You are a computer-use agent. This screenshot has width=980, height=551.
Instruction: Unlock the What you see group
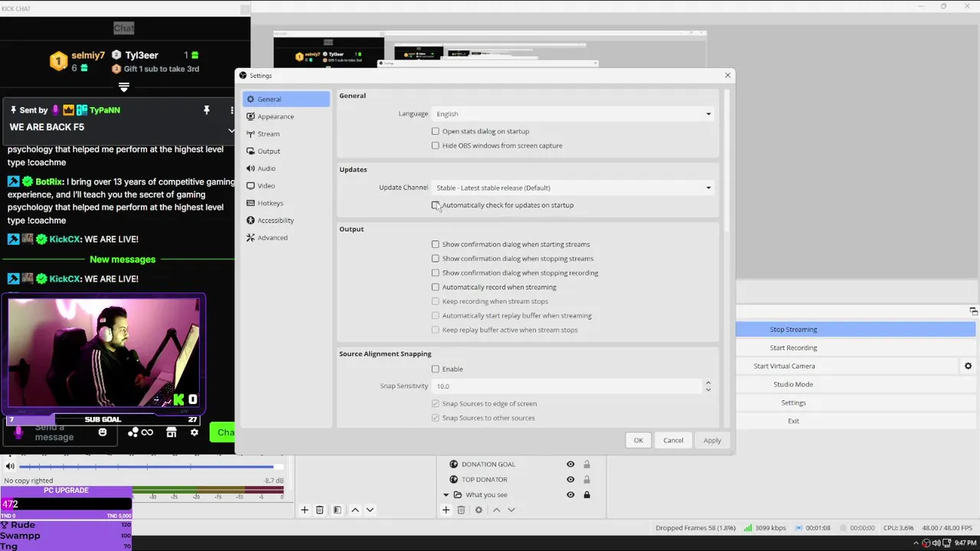pos(586,494)
